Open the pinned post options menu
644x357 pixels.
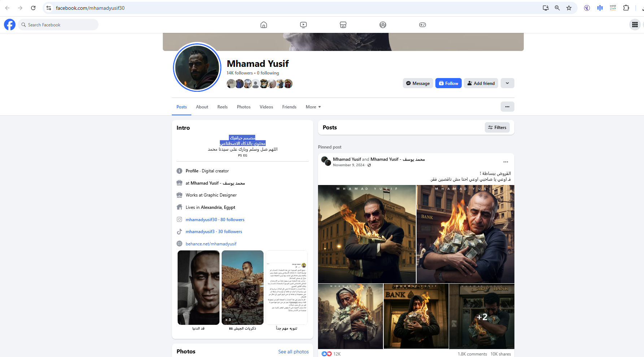(x=505, y=162)
